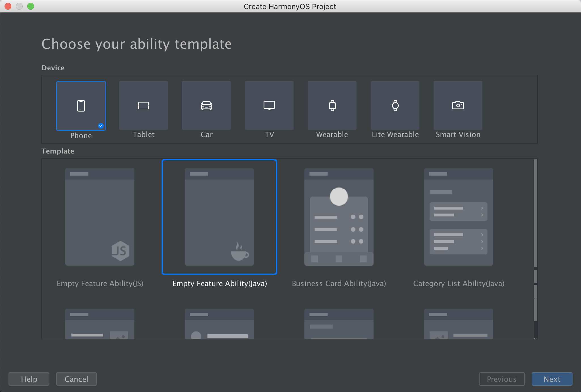Select Category List Ability(Java) template
Screen dimensions: 581x392
(x=459, y=217)
